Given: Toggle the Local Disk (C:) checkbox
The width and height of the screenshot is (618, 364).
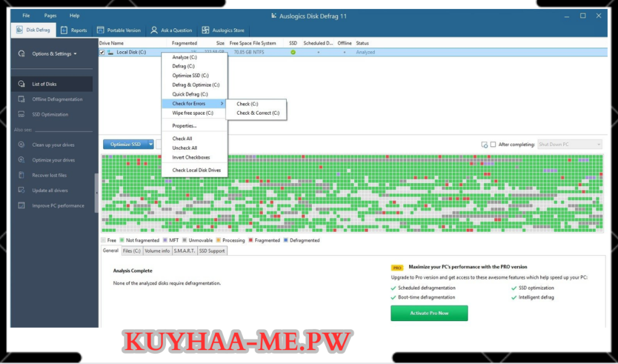Looking at the screenshot, I should click(102, 52).
